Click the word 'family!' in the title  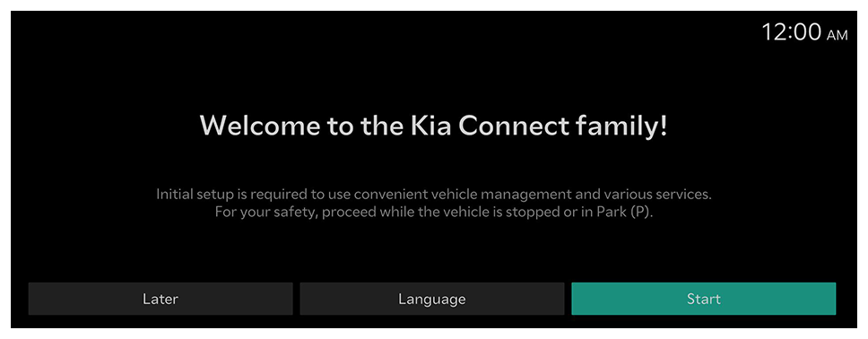click(621, 126)
